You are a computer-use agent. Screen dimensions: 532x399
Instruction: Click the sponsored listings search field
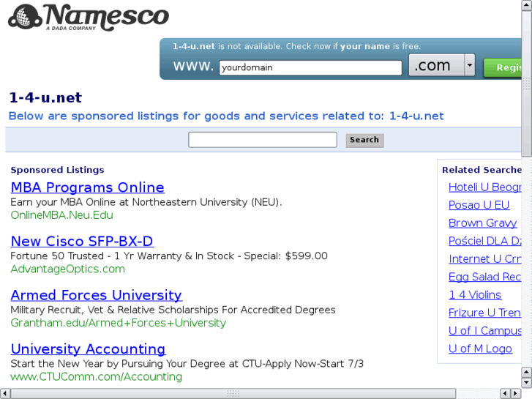pyautogui.click(x=263, y=140)
